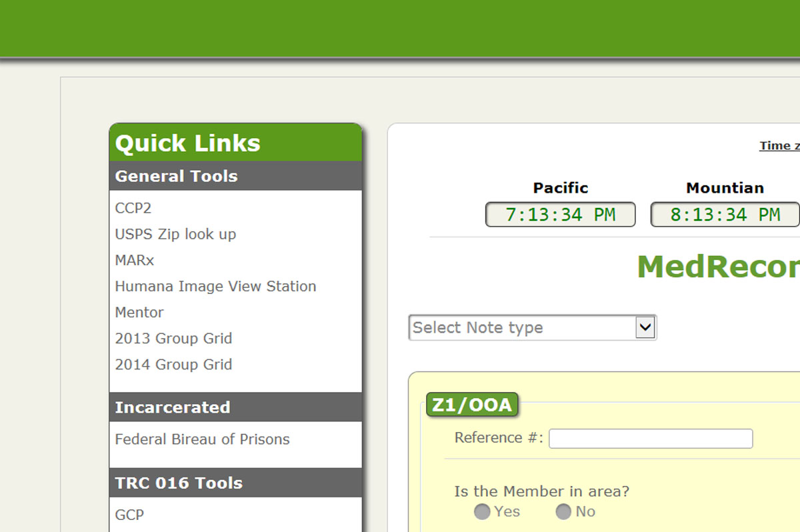Expand the Select Note type dropdown arrow
Image resolution: width=800 pixels, height=532 pixels.
click(645, 327)
